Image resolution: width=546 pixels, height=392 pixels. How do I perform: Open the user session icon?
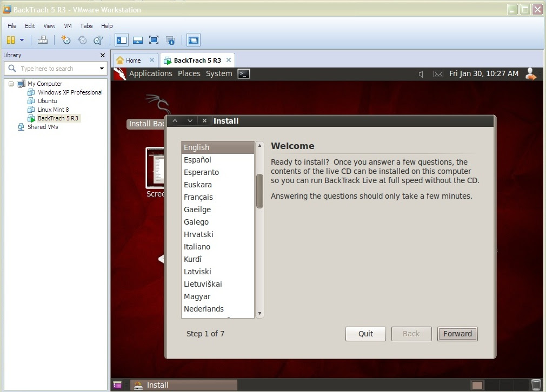531,74
